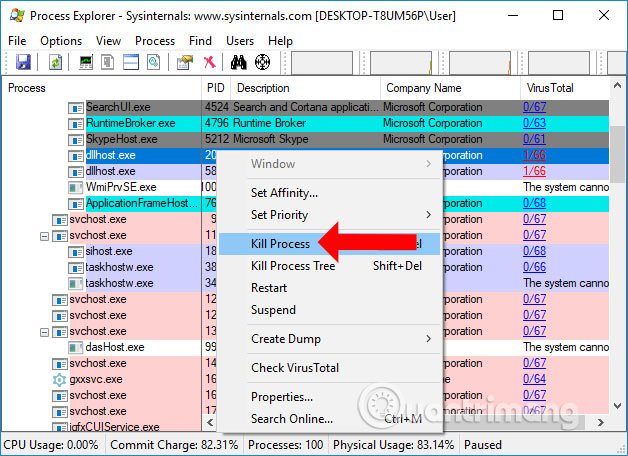Click the icon beside SkypeHost.exe
The width and height of the screenshot is (628, 456).
(76, 140)
